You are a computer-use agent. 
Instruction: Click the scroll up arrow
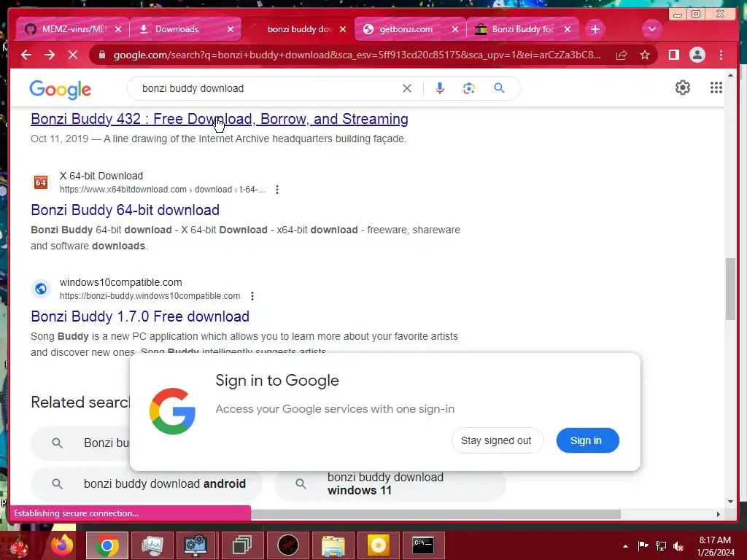[x=730, y=75]
